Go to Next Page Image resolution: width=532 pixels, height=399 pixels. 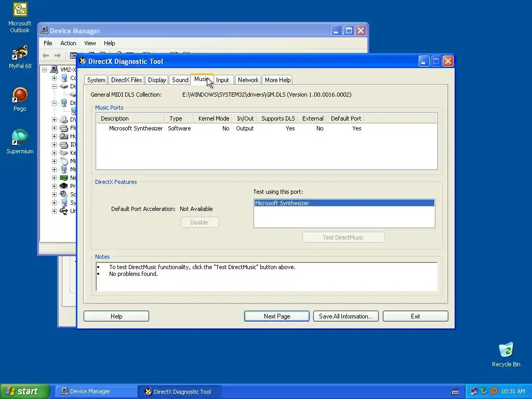(277, 316)
